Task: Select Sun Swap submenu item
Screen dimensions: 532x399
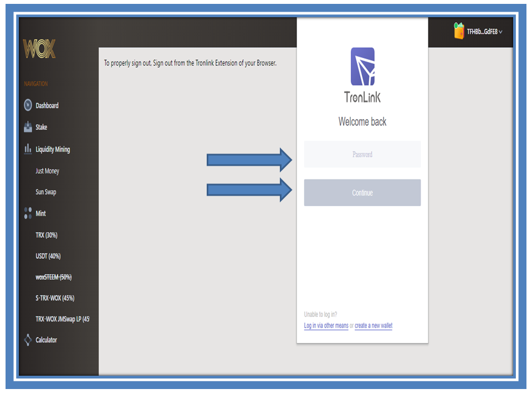Action: tap(46, 192)
